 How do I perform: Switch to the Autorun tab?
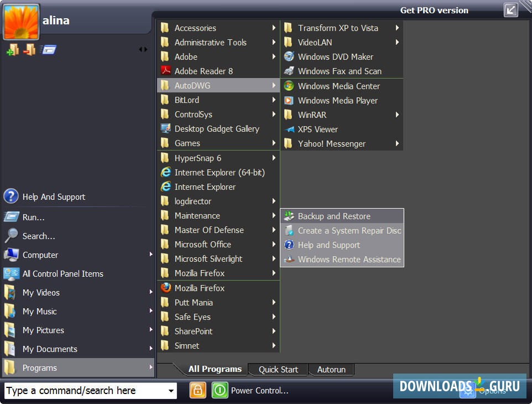pyautogui.click(x=331, y=369)
